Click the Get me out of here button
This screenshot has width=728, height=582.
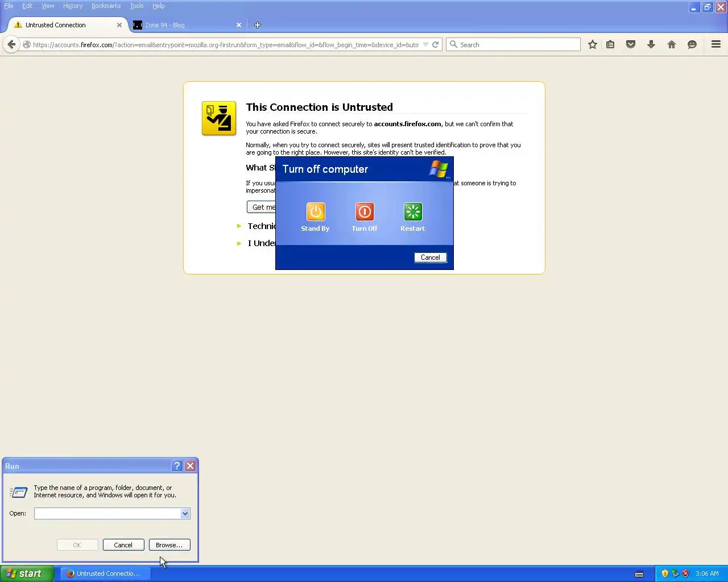pyautogui.click(x=262, y=207)
